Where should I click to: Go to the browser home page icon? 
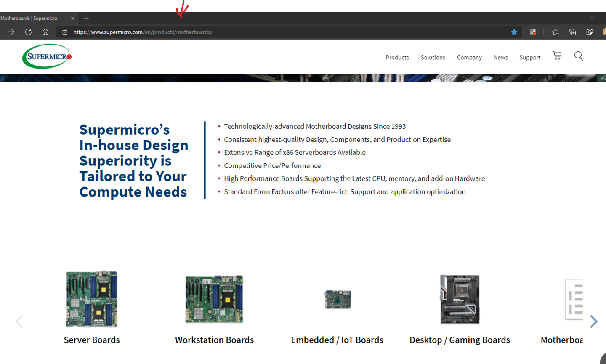coord(45,32)
